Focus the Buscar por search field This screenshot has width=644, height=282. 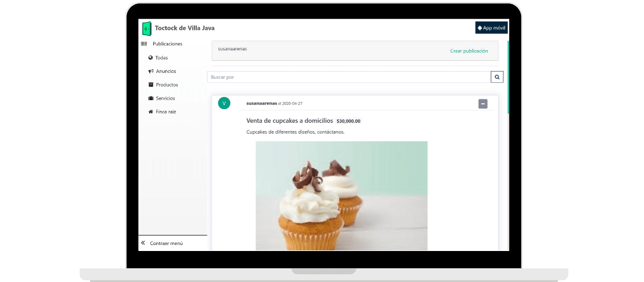point(348,77)
